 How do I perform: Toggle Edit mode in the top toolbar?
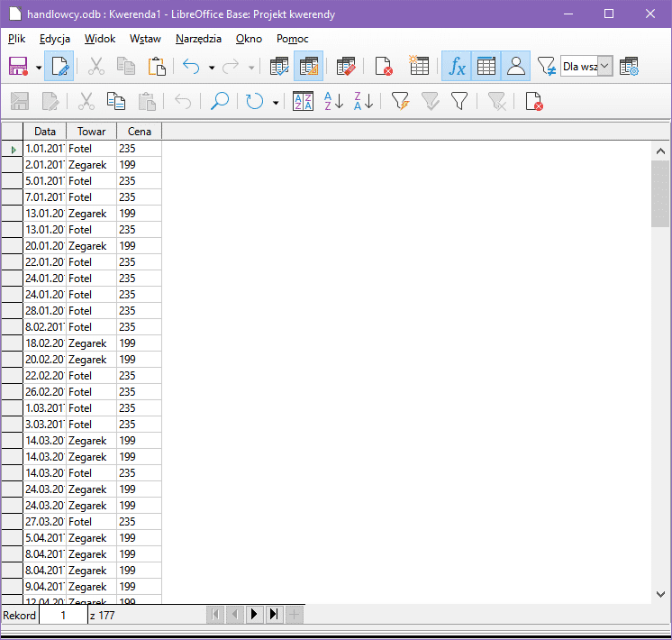coord(59,67)
